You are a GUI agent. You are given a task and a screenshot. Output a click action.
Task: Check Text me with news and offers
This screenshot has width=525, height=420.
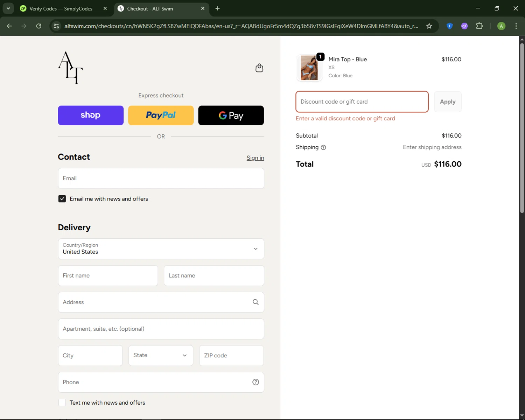pyautogui.click(x=62, y=402)
